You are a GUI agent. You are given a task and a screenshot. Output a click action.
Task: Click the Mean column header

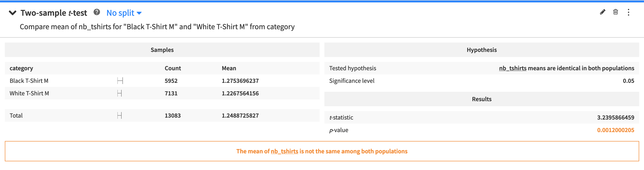[x=229, y=68]
